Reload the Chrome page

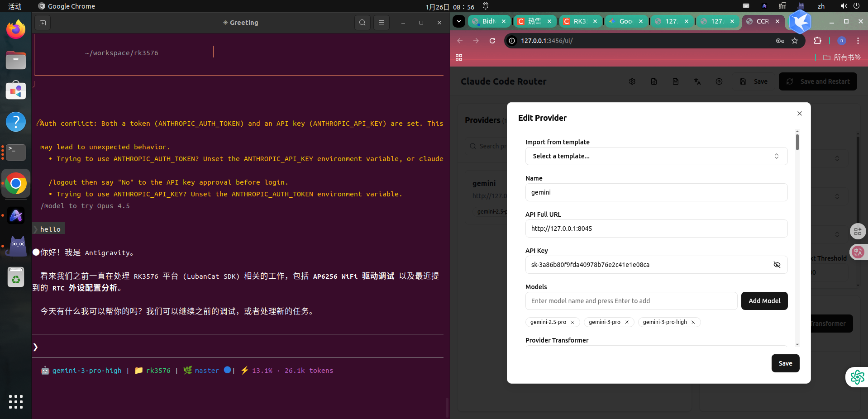(492, 41)
